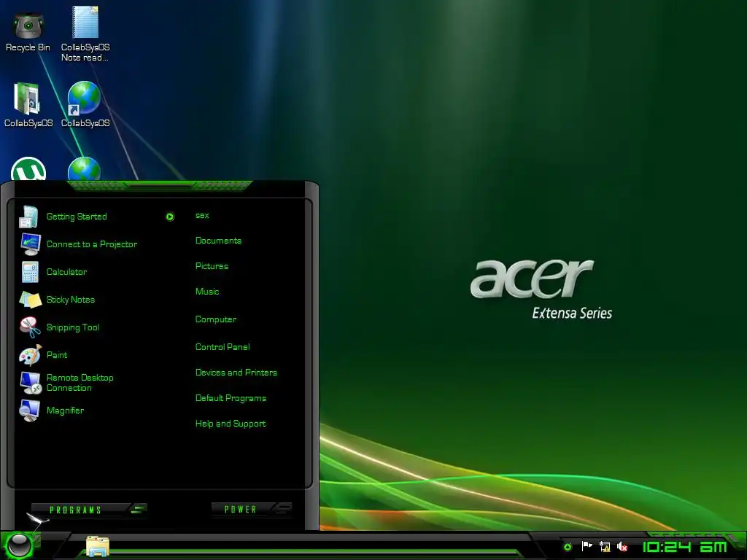Click the Remote Desktop Connection icon
The image size is (747, 560).
coord(31,383)
